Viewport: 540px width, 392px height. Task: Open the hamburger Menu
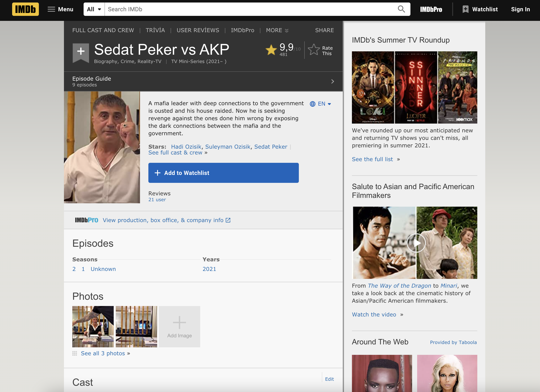coord(60,9)
